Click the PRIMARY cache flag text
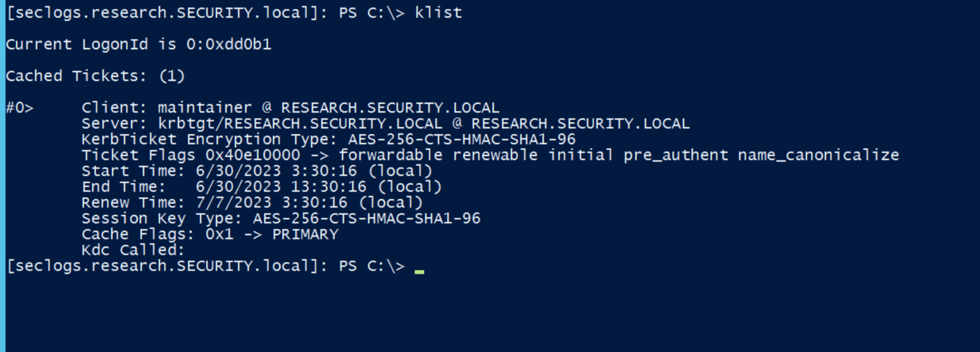This screenshot has width=980, height=352. (305, 234)
